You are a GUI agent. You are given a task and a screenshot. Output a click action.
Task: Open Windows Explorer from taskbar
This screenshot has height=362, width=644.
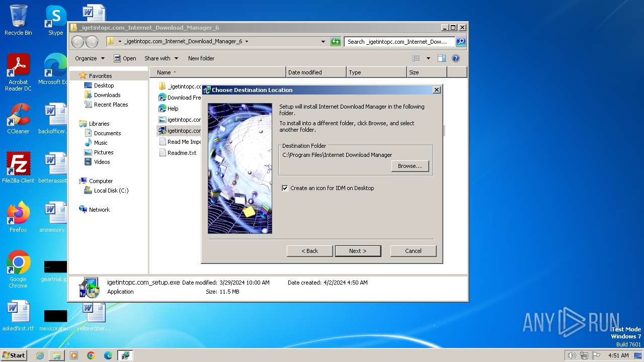(57, 355)
